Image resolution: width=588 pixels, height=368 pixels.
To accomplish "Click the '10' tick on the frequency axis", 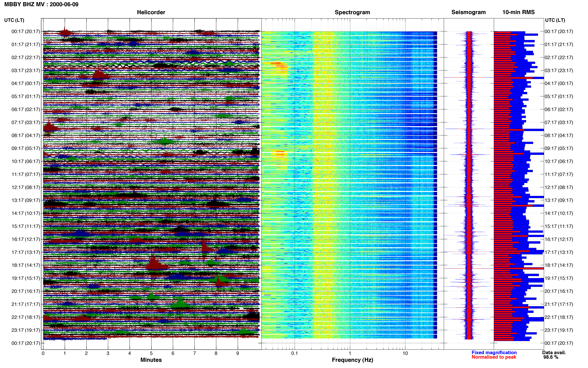I will [x=405, y=353].
